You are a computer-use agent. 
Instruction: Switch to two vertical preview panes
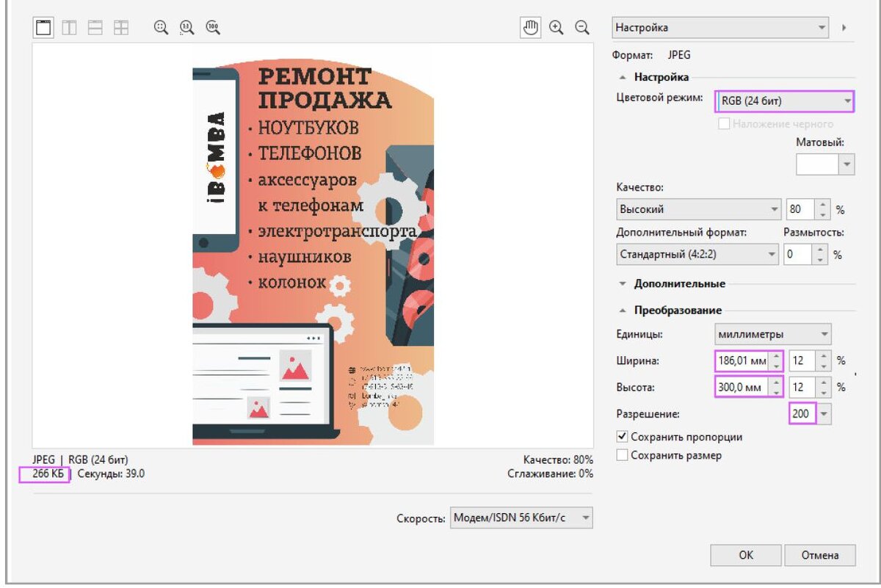(69, 28)
